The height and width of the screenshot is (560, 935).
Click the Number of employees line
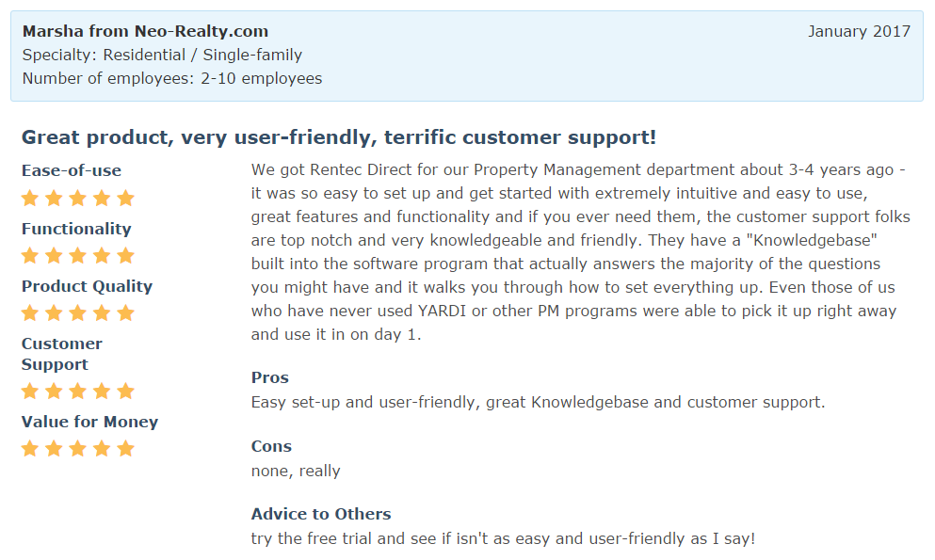click(171, 78)
